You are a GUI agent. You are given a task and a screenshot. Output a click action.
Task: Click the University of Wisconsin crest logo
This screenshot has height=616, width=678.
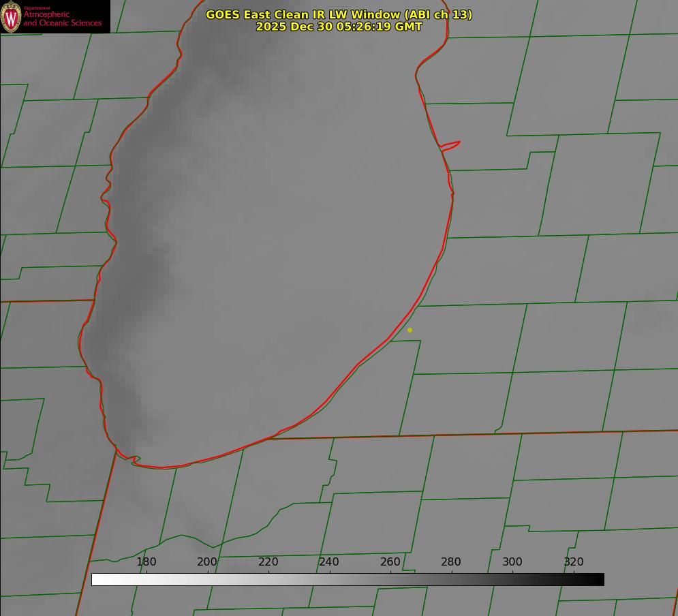coord(11,16)
